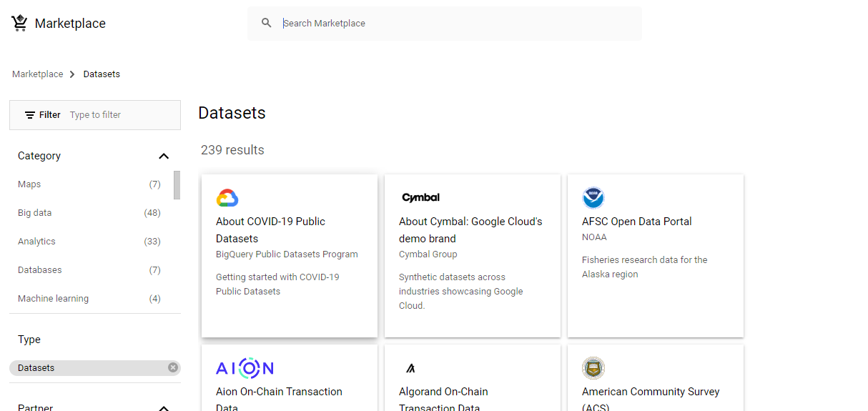Filter by Databases category

pyautogui.click(x=89, y=270)
